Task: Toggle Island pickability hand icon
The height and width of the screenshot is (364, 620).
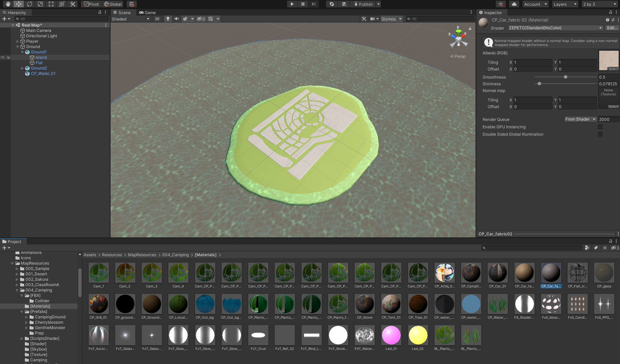Action: click(8, 57)
